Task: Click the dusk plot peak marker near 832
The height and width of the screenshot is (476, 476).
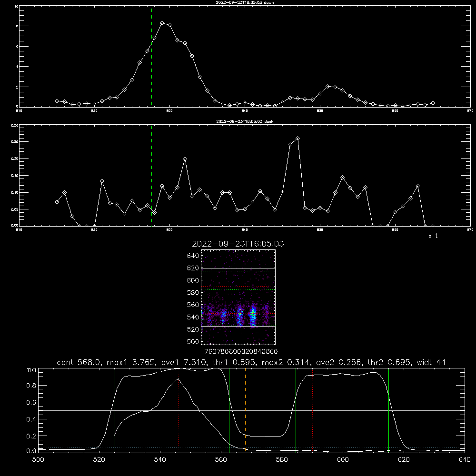Action: click(185, 159)
